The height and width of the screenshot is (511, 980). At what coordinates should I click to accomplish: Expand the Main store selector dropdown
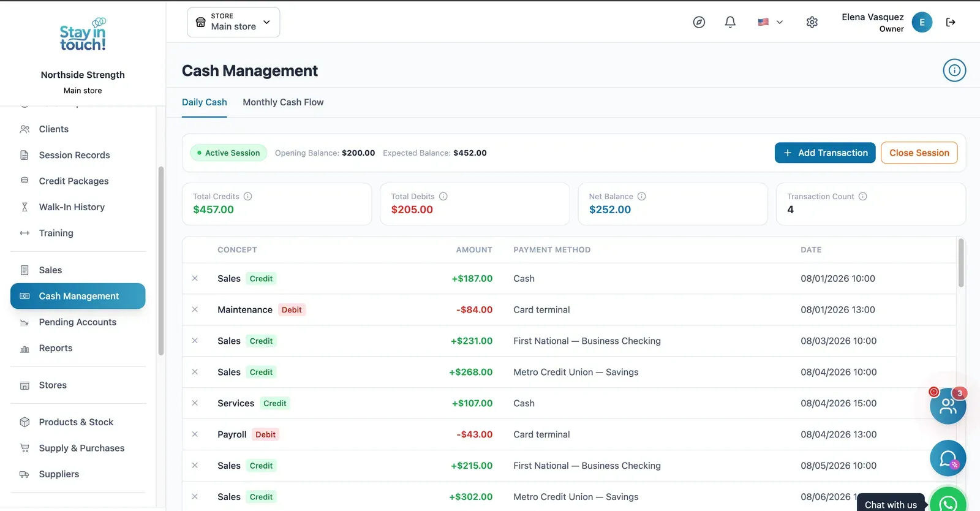[233, 22]
